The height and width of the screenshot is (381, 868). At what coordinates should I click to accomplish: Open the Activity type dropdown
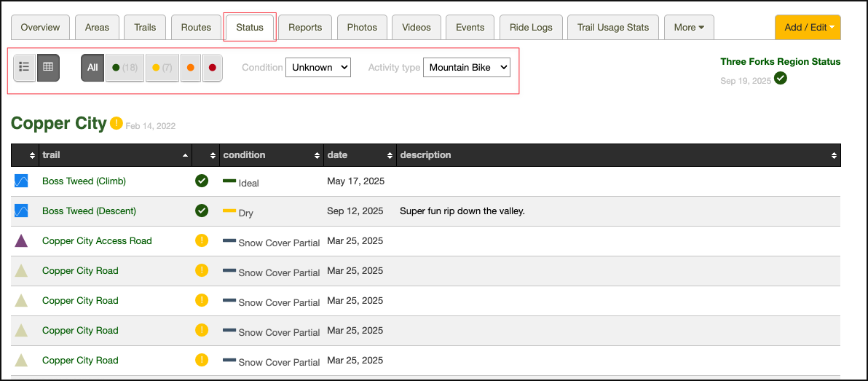(x=466, y=67)
